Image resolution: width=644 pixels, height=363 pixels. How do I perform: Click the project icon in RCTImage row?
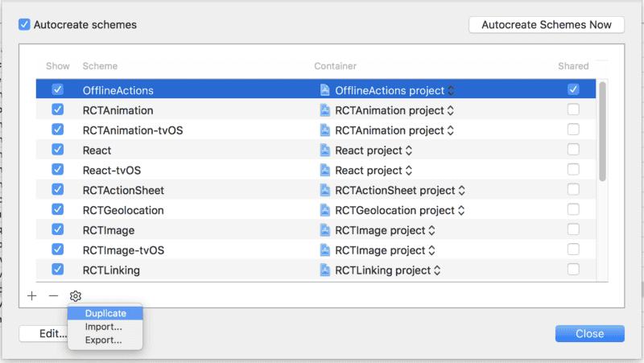tap(325, 230)
